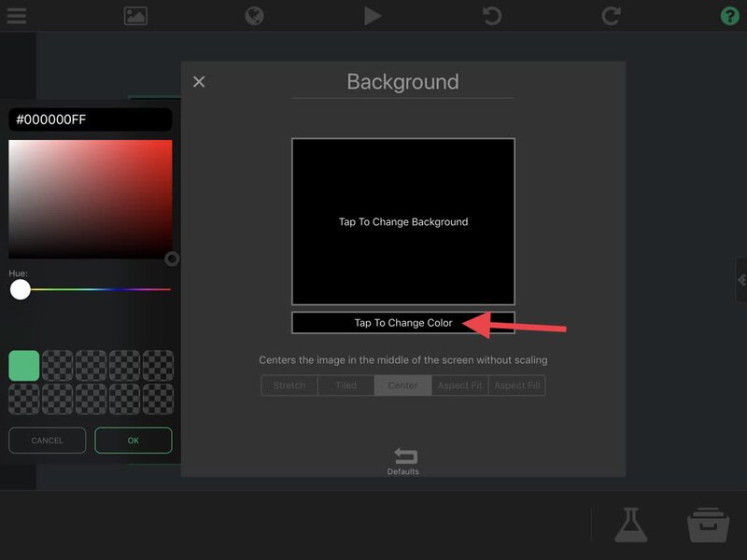Open the lab flask icon
Screen dimensions: 747x560
point(631,525)
